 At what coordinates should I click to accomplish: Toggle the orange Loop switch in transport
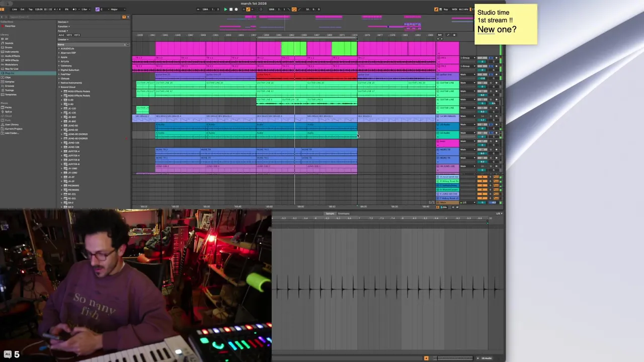294,9
